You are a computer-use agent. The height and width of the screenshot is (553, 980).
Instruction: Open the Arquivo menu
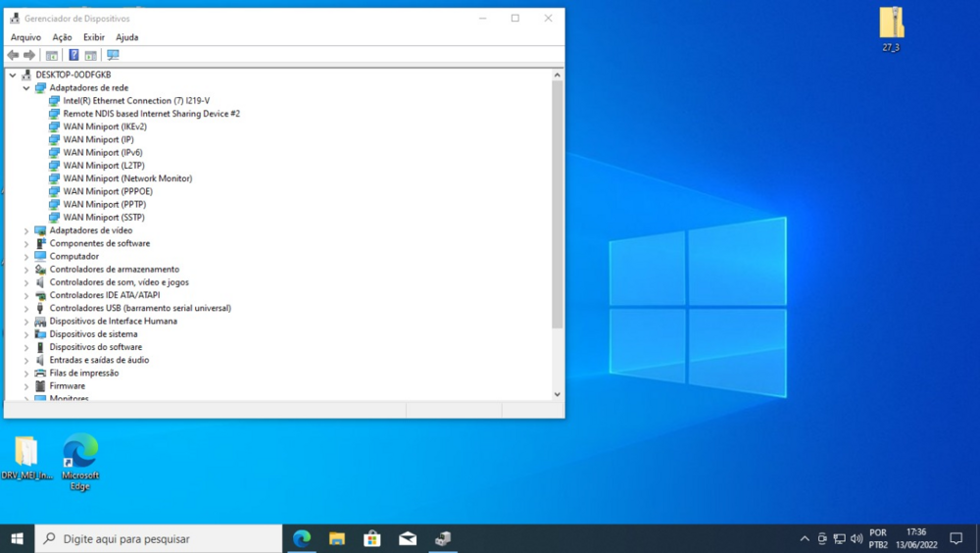click(25, 37)
